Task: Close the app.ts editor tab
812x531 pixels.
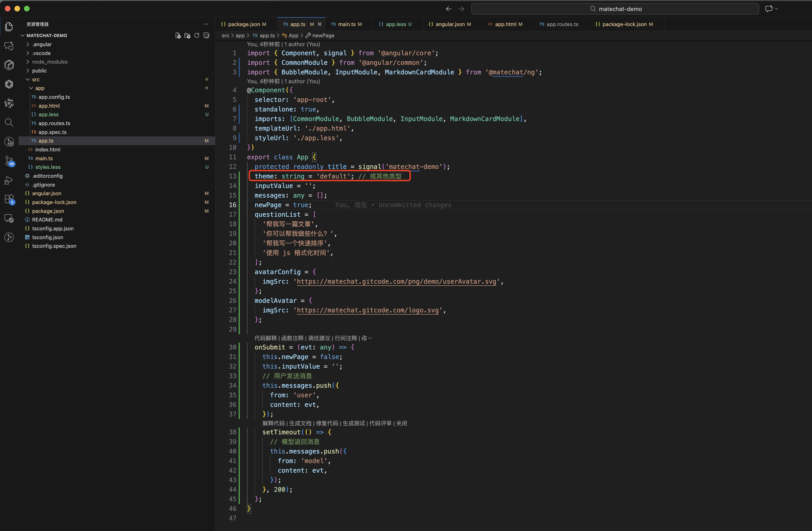Action: click(x=320, y=24)
